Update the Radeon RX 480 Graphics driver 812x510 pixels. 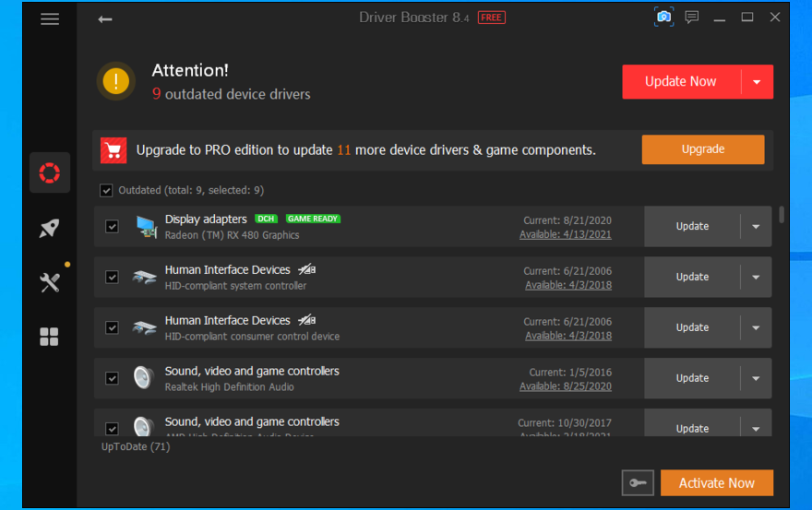[692, 226]
